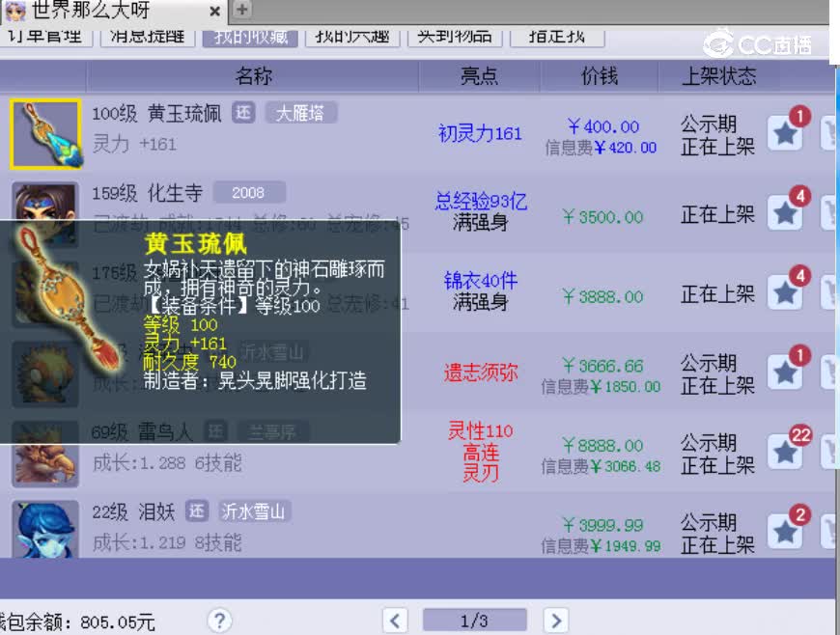Click the 锦衣40件 highlight text
This screenshot has height=635, width=840.
click(481, 280)
